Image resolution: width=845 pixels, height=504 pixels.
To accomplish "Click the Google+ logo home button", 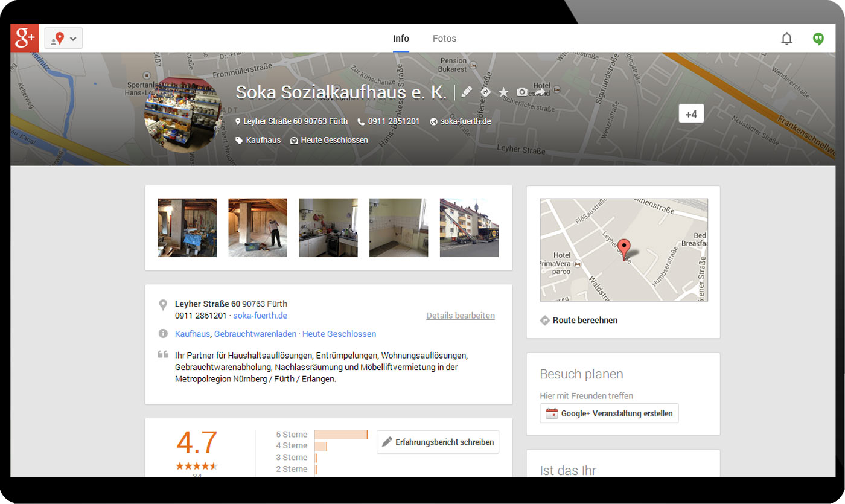I will click(25, 38).
